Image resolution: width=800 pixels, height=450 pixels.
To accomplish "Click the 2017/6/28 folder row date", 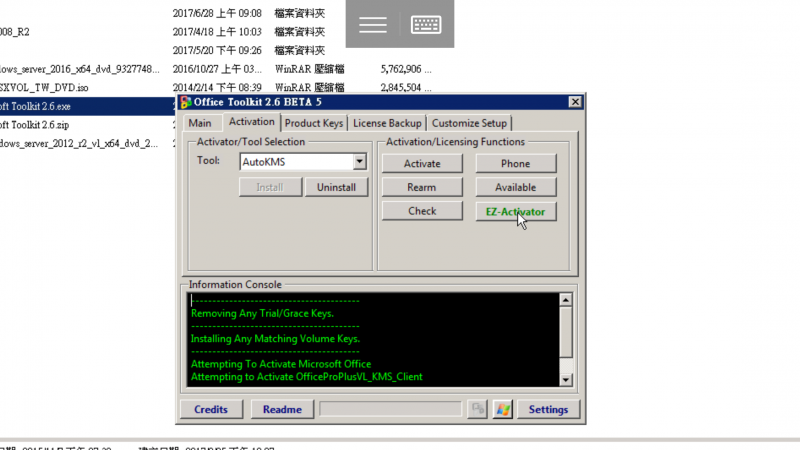I will coord(217,13).
